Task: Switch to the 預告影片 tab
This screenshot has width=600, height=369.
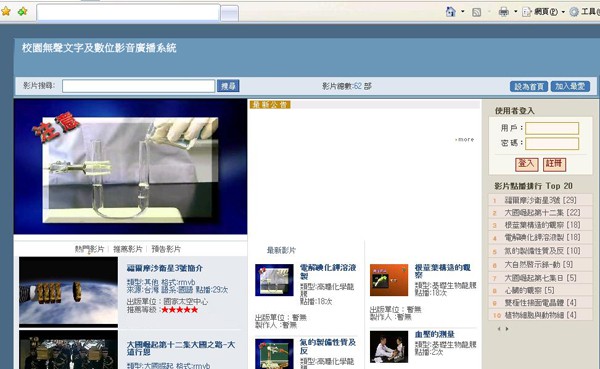Action: pyautogui.click(x=166, y=249)
